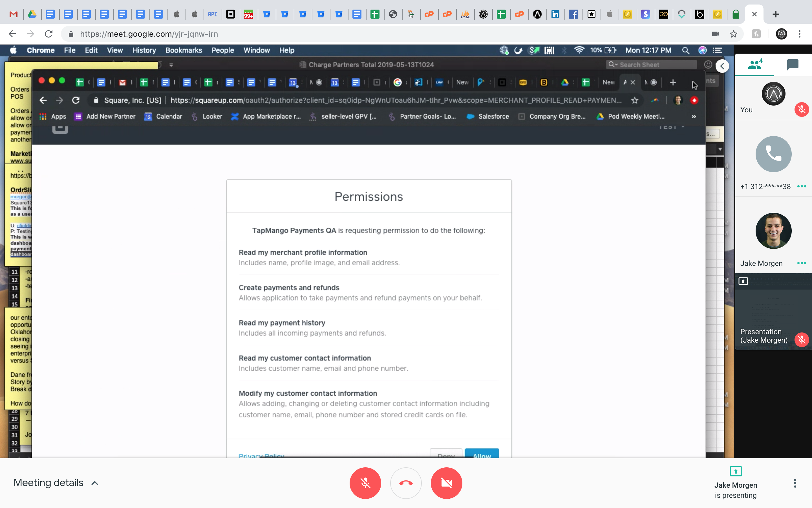This screenshot has height=508, width=812.
Task: Click the extension icon beside the bookmark star
Action: (x=756, y=34)
